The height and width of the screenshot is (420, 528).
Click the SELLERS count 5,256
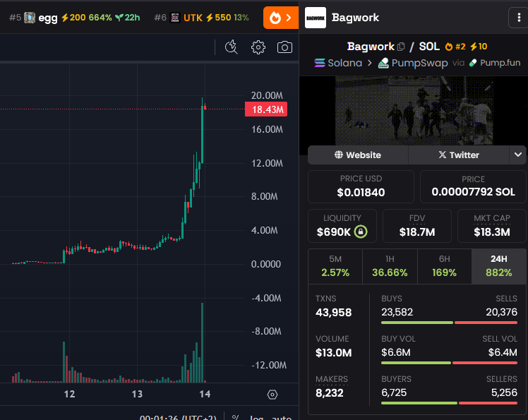(x=504, y=392)
